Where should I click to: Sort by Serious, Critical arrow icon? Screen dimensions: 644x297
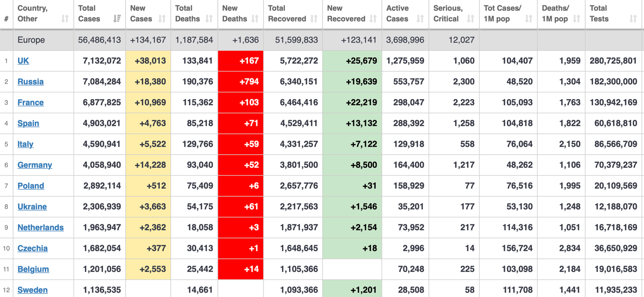point(471,19)
